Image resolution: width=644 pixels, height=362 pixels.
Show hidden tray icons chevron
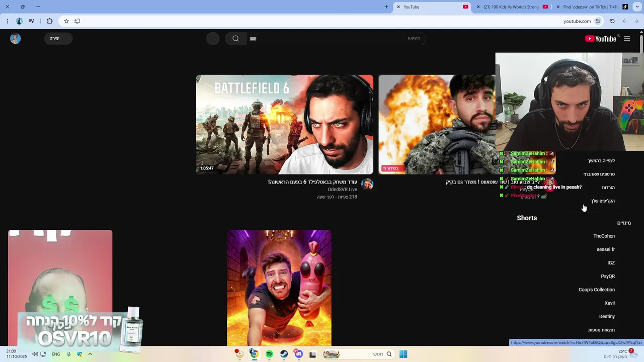pyautogui.click(x=90, y=354)
